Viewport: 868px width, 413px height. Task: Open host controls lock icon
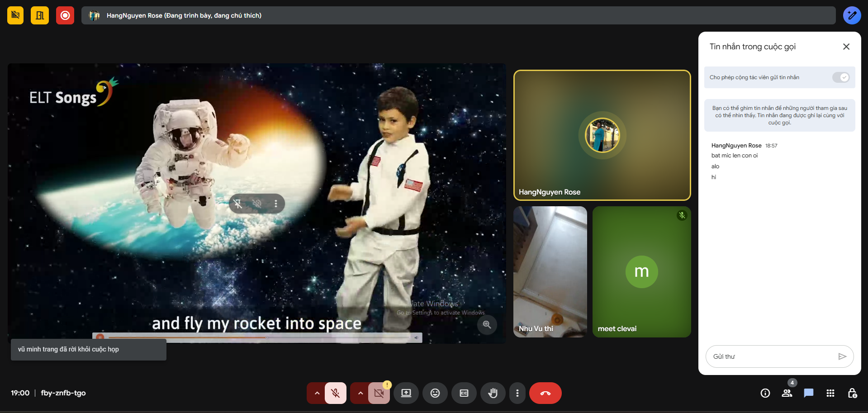852,393
